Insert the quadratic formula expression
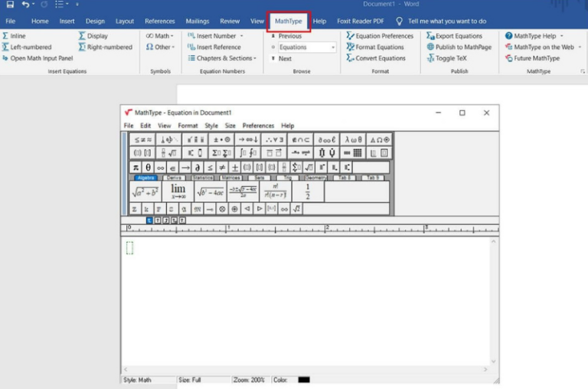The height and width of the screenshot is (389, 588). [x=243, y=191]
